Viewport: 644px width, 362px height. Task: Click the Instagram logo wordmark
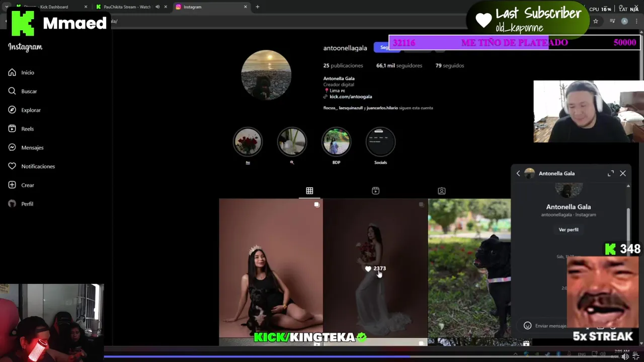(25, 47)
